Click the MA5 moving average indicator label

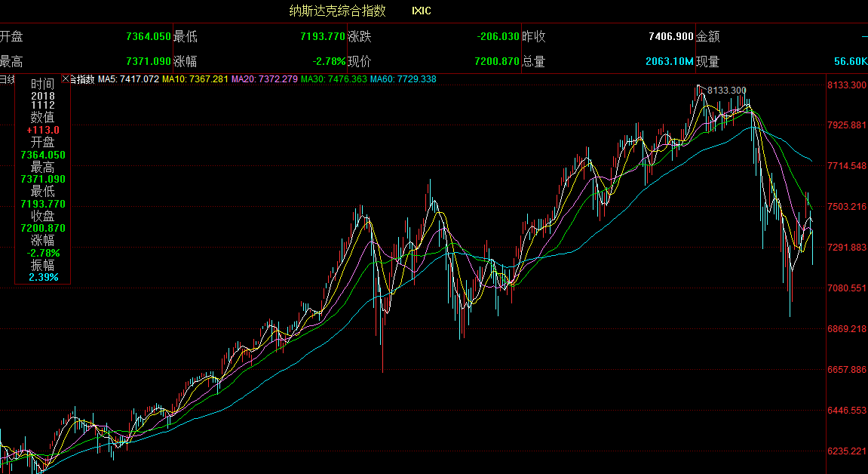pos(128,79)
